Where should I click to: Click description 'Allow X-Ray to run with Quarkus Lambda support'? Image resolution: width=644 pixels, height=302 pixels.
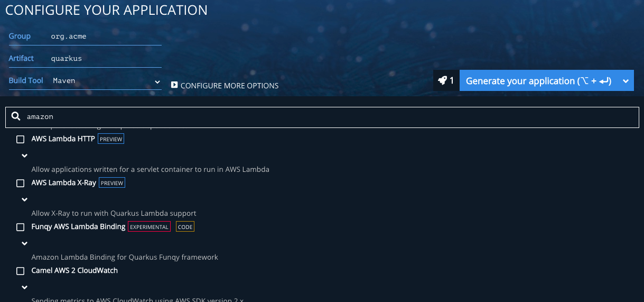[x=114, y=214]
